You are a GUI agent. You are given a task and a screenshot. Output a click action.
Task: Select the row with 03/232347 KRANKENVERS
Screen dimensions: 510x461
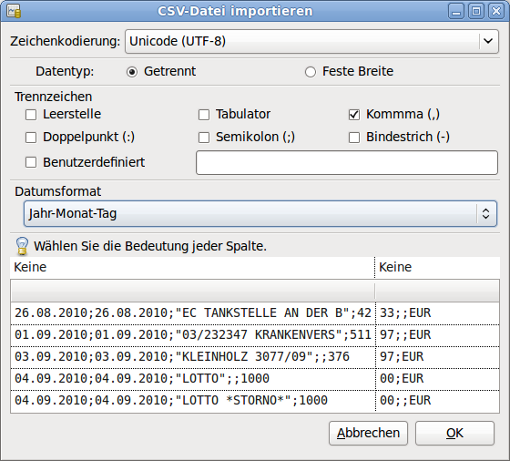pos(255,335)
